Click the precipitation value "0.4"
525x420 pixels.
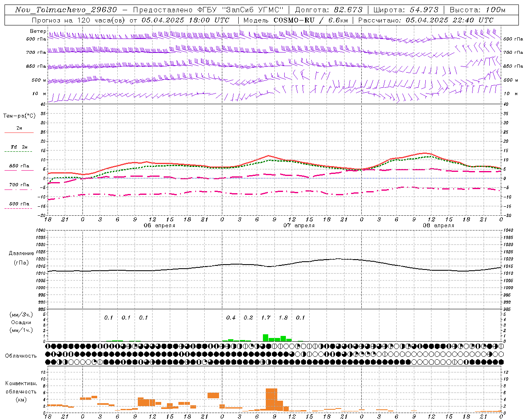(x=231, y=317)
